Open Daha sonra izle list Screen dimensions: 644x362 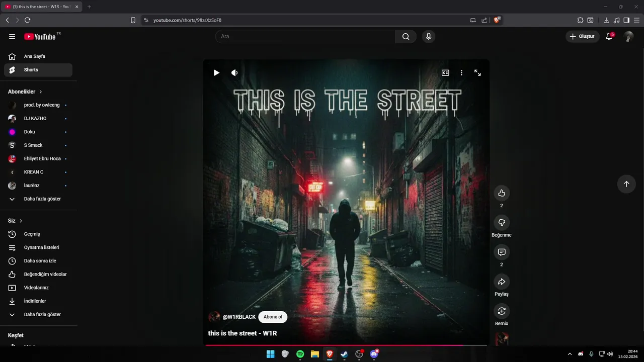click(38, 261)
